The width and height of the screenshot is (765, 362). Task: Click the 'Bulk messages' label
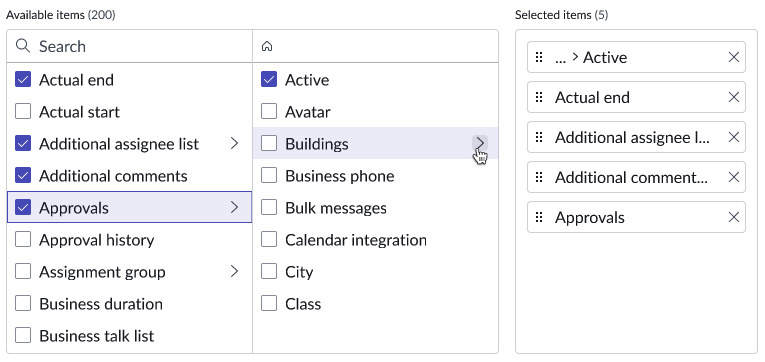coord(336,208)
